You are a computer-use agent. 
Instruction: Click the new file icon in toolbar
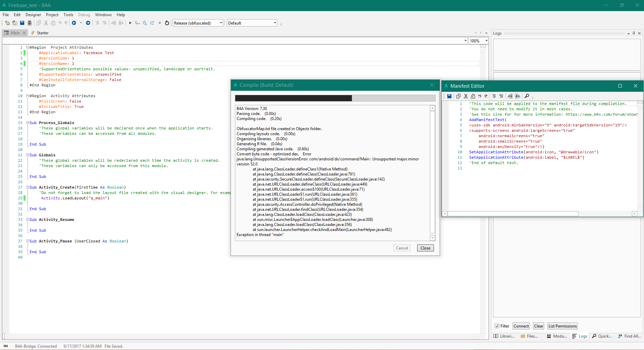pos(7,23)
